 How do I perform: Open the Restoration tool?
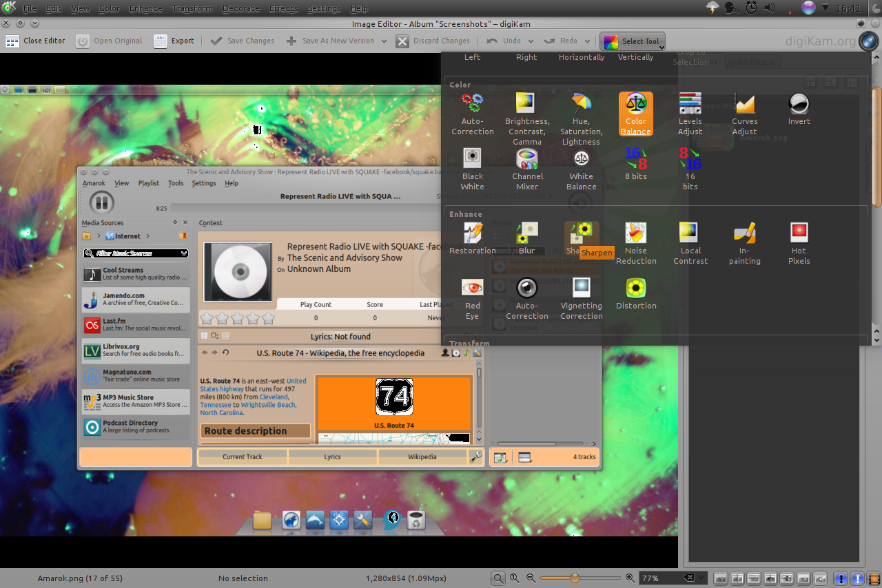pos(472,238)
